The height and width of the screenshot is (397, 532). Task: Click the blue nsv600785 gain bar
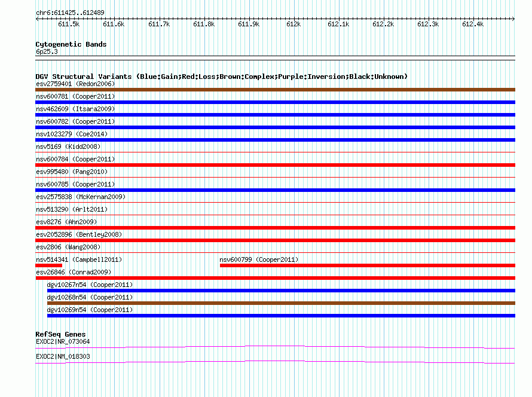pos(275,190)
